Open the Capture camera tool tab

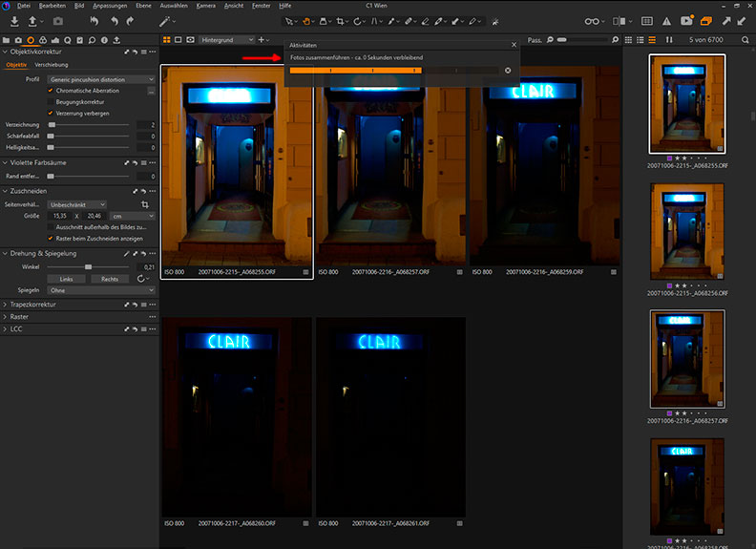[18, 40]
